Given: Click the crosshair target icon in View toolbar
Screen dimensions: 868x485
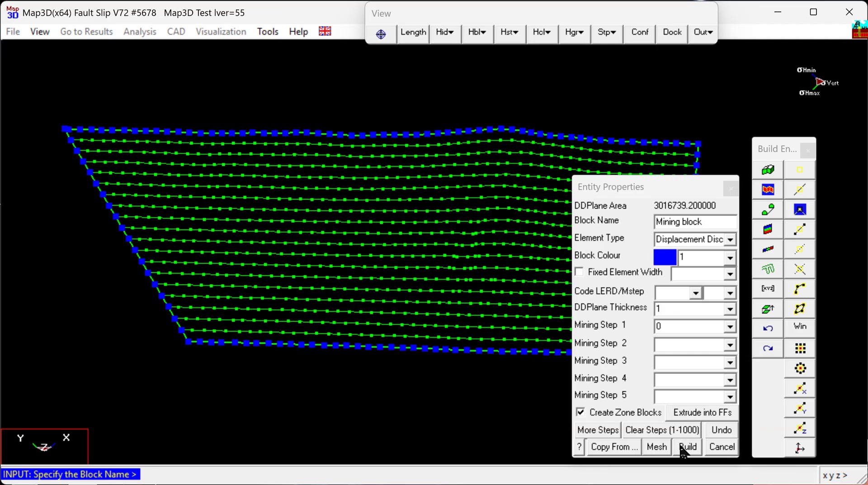Looking at the screenshot, I should pos(381,34).
